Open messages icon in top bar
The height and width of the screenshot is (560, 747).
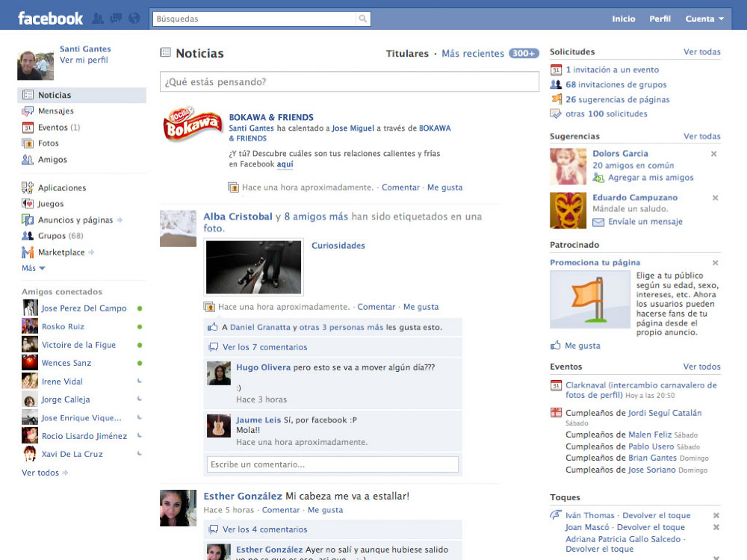(x=116, y=19)
